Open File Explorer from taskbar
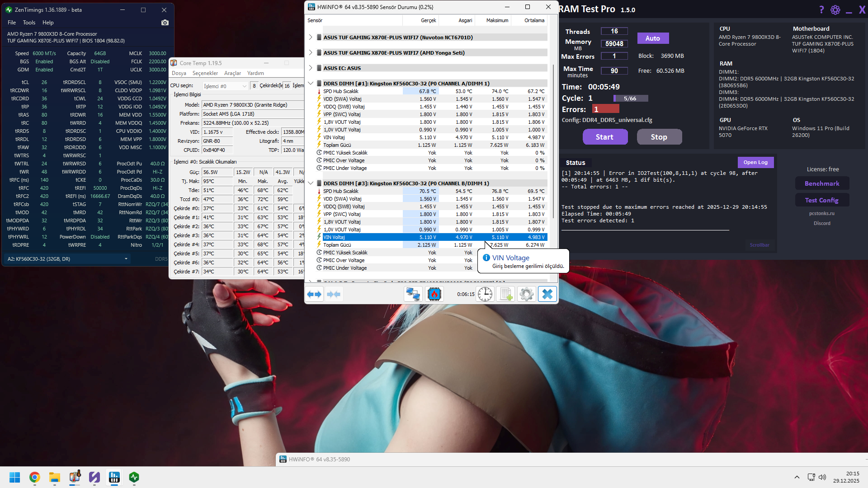Image resolution: width=868 pixels, height=488 pixels. pyautogui.click(x=55, y=477)
